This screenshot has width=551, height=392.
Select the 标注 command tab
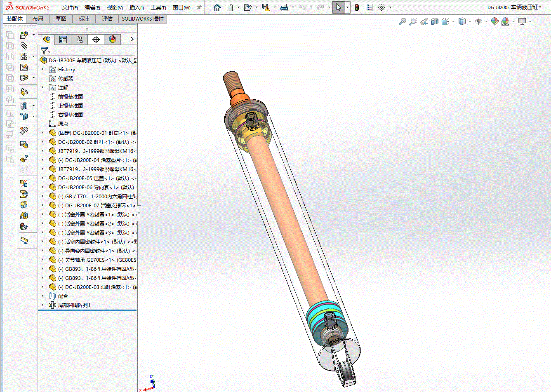(x=84, y=19)
